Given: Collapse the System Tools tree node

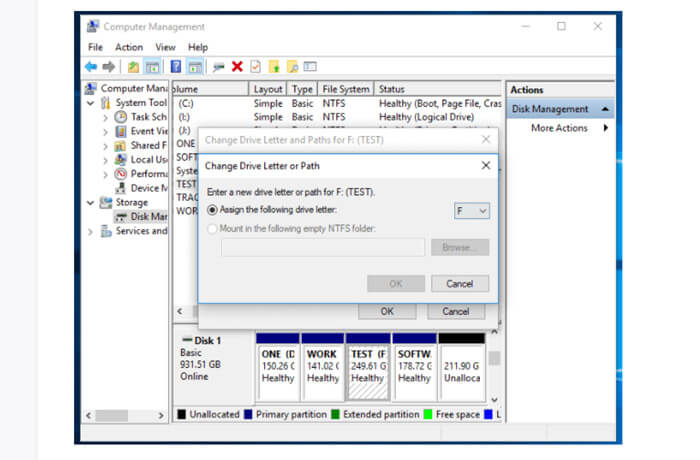Looking at the screenshot, I should 91,103.
